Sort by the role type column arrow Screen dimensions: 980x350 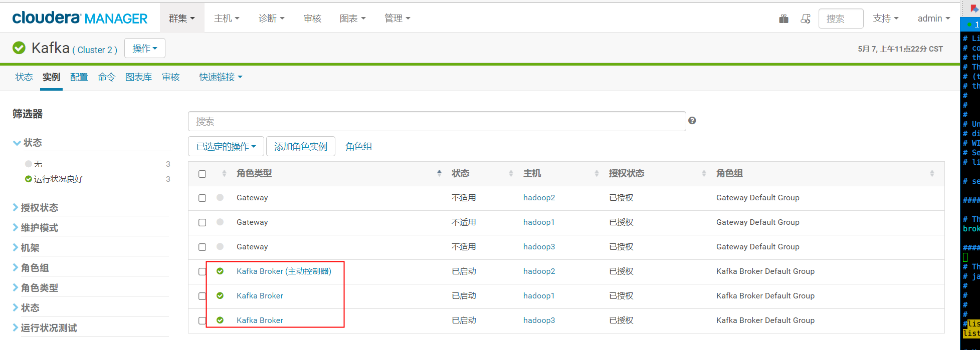pyautogui.click(x=439, y=173)
